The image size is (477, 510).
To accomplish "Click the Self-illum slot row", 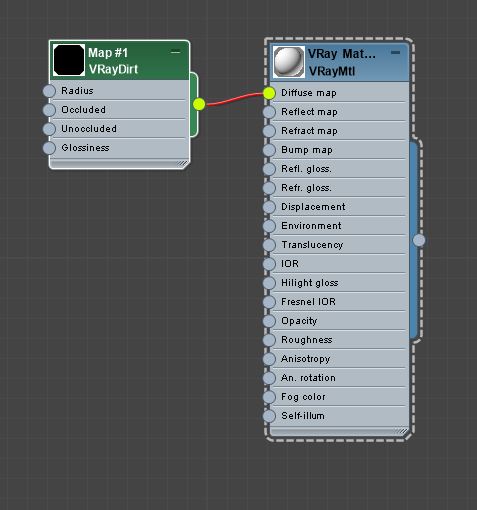I will point(339,416).
